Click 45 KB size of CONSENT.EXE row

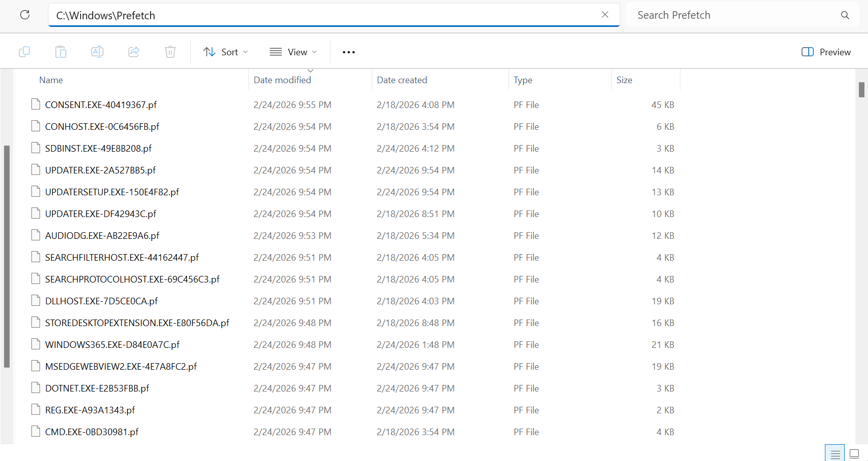663,105
